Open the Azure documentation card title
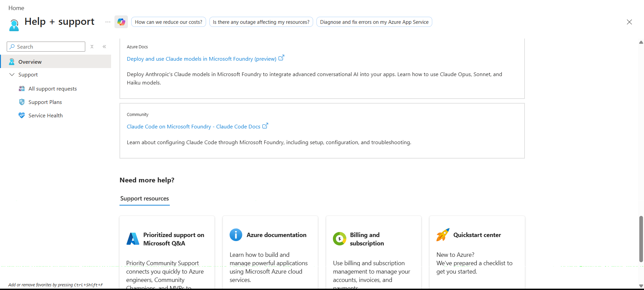 [277, 235]
